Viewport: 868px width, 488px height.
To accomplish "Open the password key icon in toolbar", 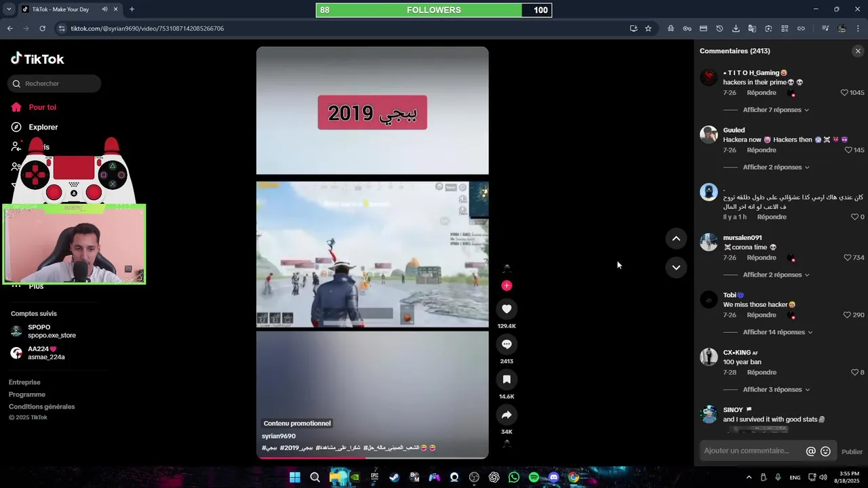I will point(687,28).
